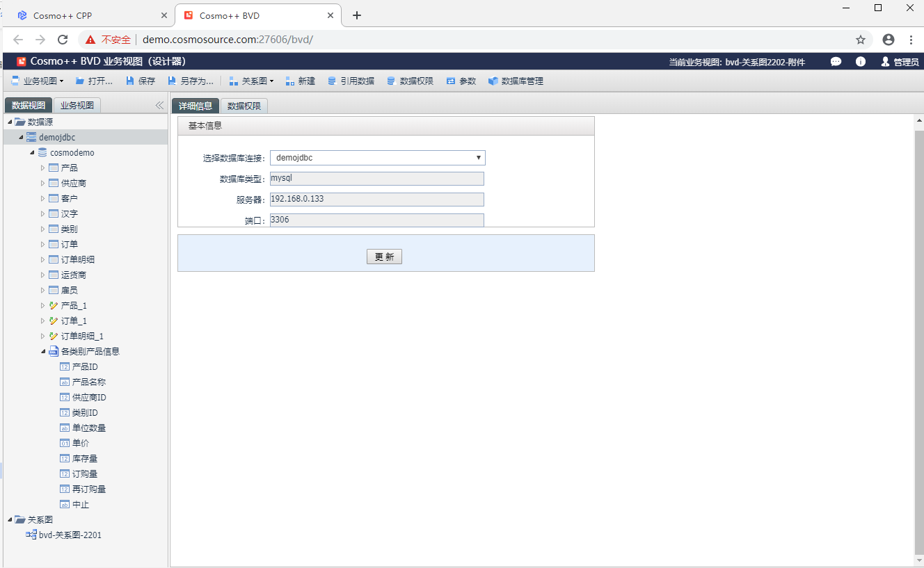
Task: Select the 库存量 field
Action: [x=85, y=458]
